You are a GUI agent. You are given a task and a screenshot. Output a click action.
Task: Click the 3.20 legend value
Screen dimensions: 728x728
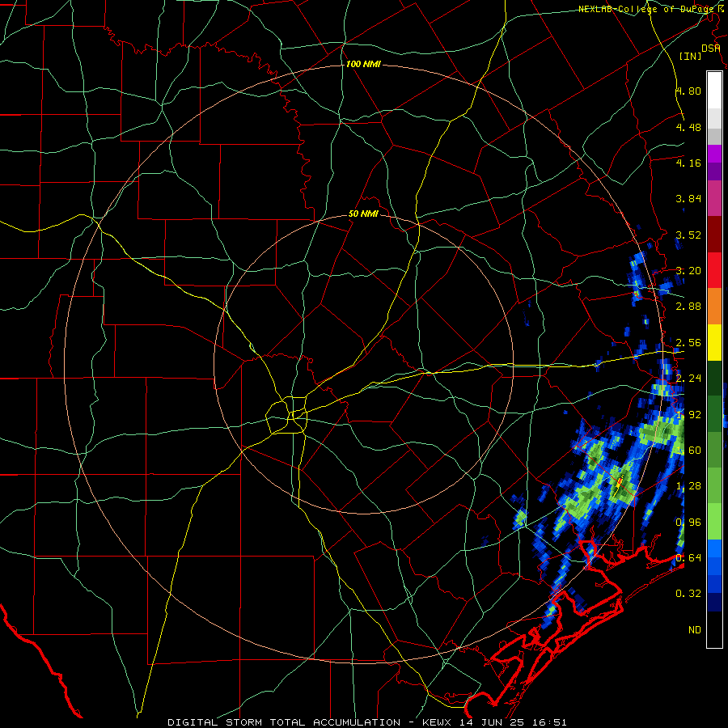point(688,271)
